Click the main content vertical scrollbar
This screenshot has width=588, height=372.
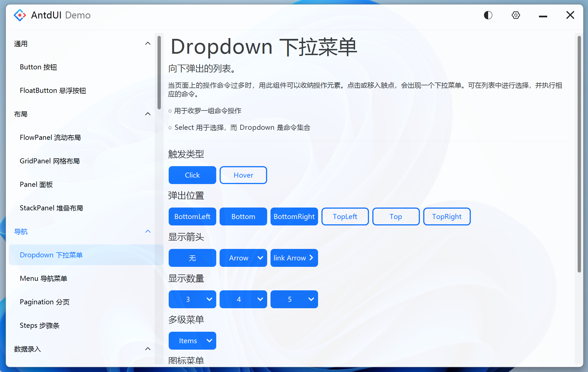point(579,154)
